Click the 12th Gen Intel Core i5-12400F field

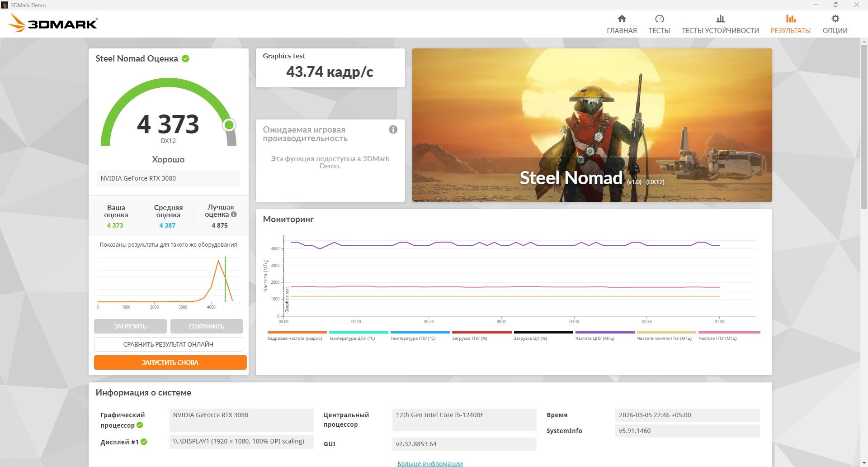464,420
